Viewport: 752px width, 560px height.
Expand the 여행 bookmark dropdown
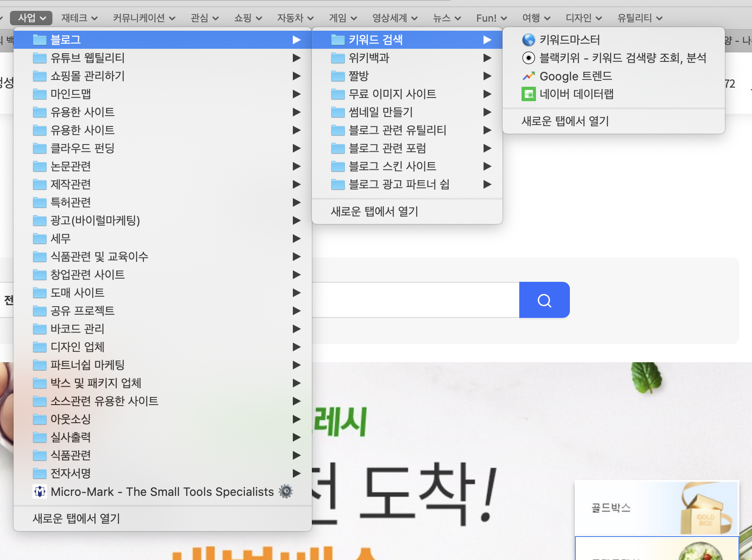pos(536,18)
